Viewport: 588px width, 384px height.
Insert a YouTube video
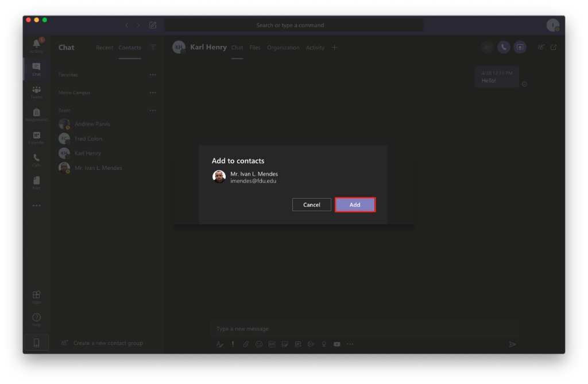pyautogui.click(x=337, y=344)
